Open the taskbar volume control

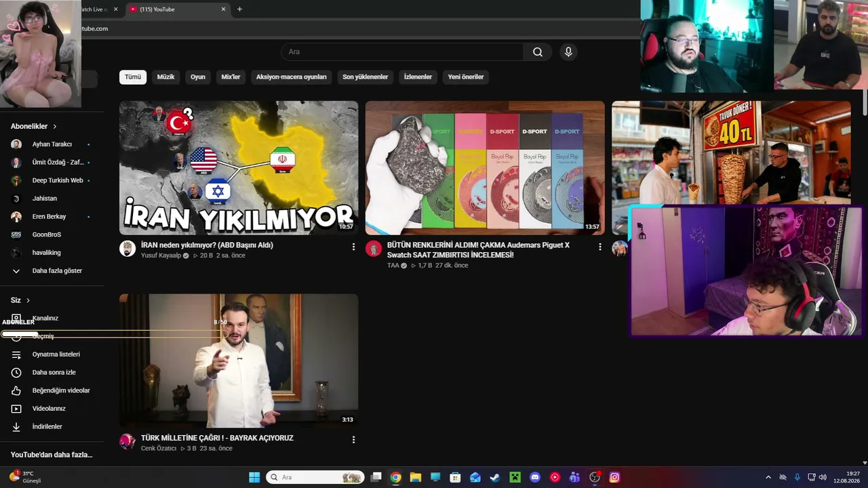coord(823,477)
